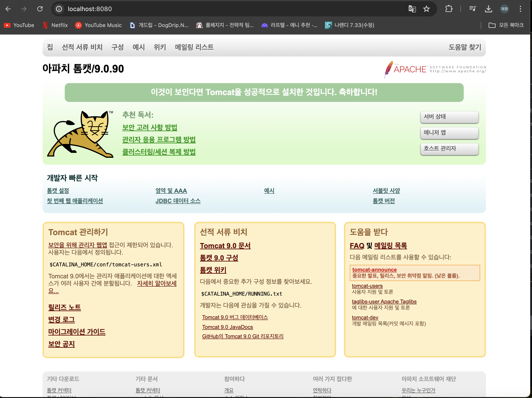Open the Tomcat 9.0 JavaDocs link
The image size is (532, 398).
(x=227, y=327)
